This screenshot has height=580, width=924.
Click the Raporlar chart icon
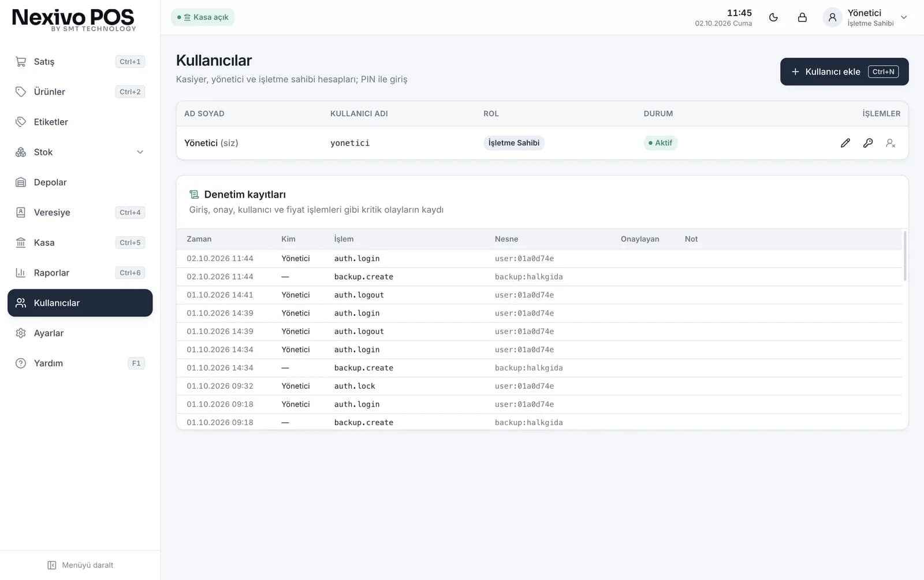pos(21,273)
